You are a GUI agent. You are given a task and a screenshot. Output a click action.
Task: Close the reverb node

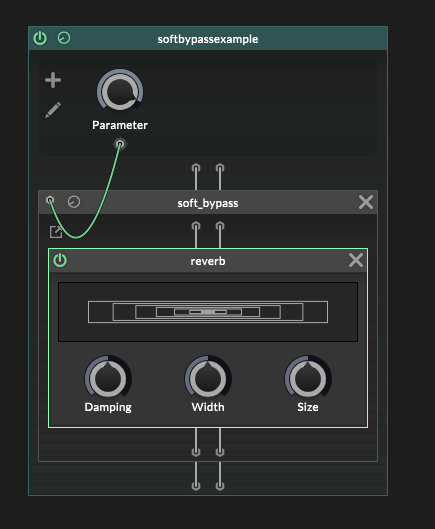click(356, 260)
